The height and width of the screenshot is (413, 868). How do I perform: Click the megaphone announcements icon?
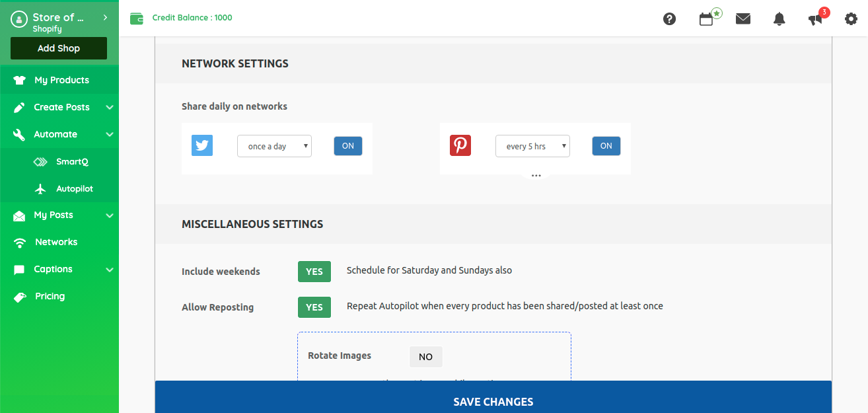[815, 19]
